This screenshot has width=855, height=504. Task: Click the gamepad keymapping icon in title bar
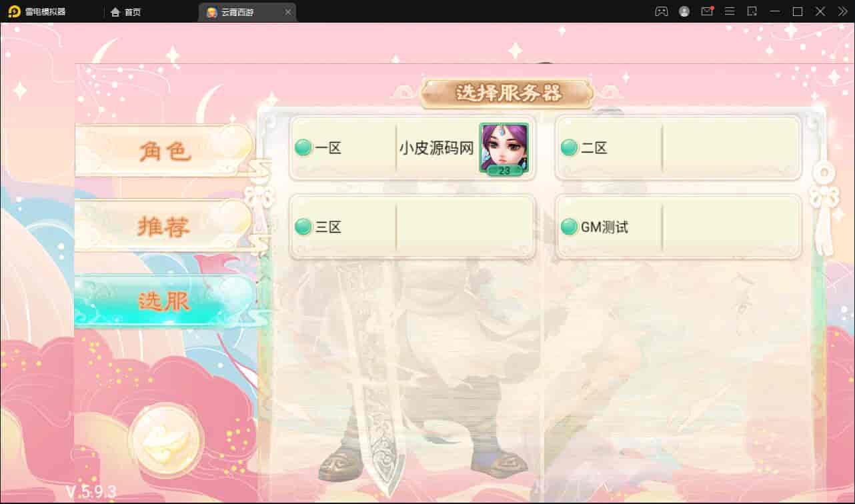point(661,11)
